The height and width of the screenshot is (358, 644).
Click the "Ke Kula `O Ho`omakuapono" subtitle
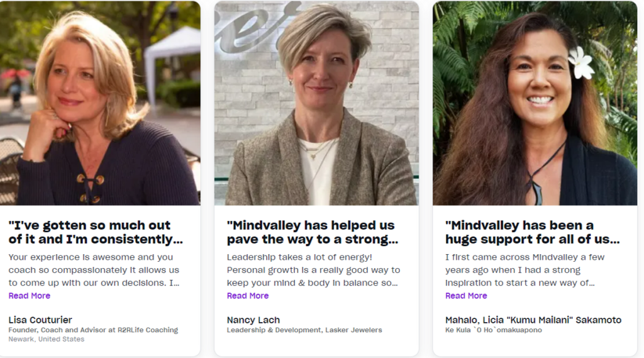click(x=493, y=330)
